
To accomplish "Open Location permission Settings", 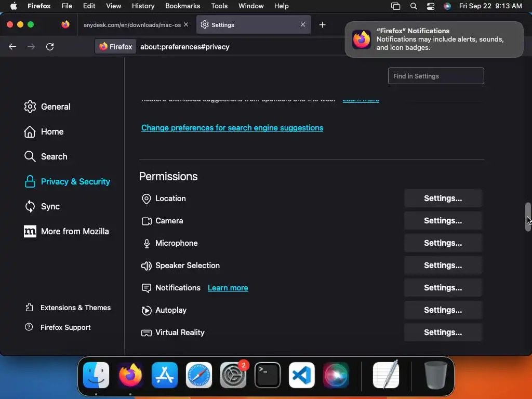I will (443, 198).
